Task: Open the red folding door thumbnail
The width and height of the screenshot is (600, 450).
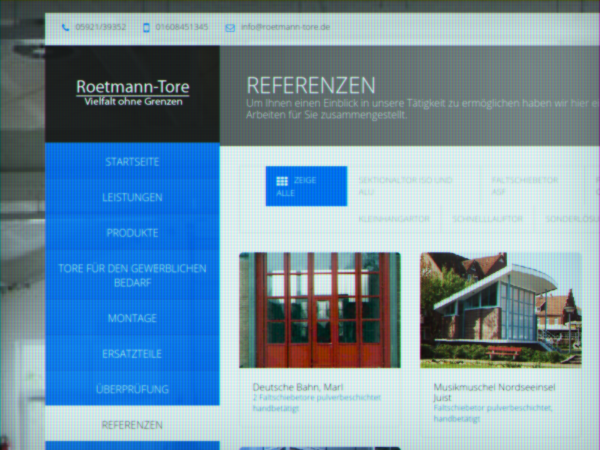Action: pyautogui.click(x=320, y=310)
